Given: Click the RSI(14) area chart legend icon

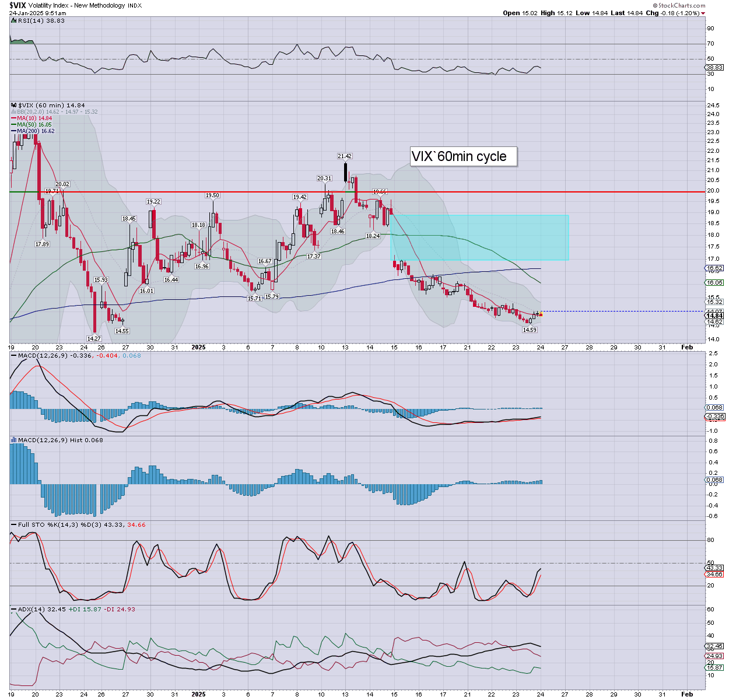Looking at the screenshot, I should click(14, 21).
